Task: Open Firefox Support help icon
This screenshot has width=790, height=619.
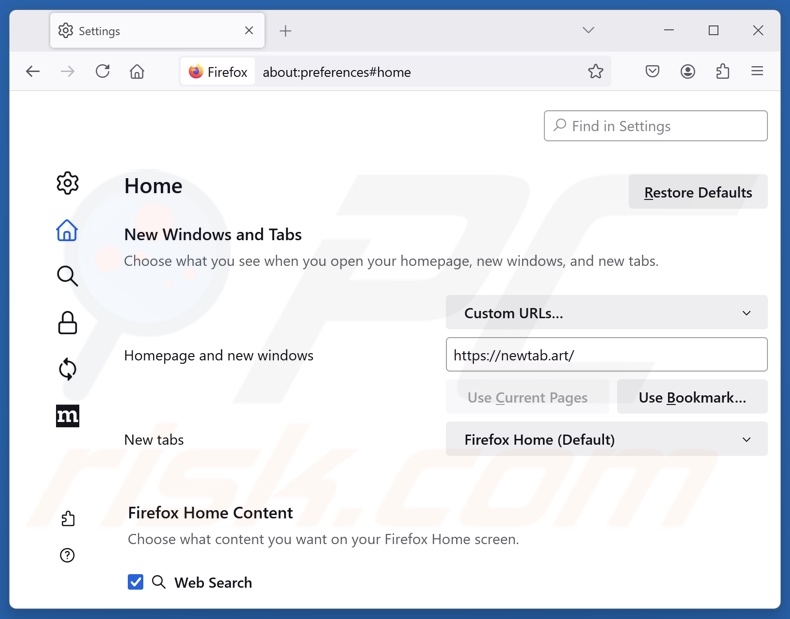Action: (67, 555)
